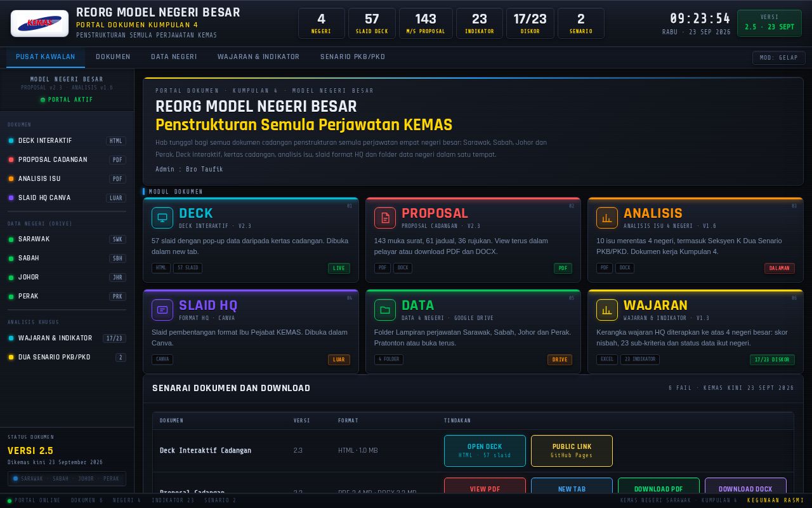Click the orange dot beside ANALISIS ISU
The height and width of the screenshot is (508, 812).
(x=11, y=179)
